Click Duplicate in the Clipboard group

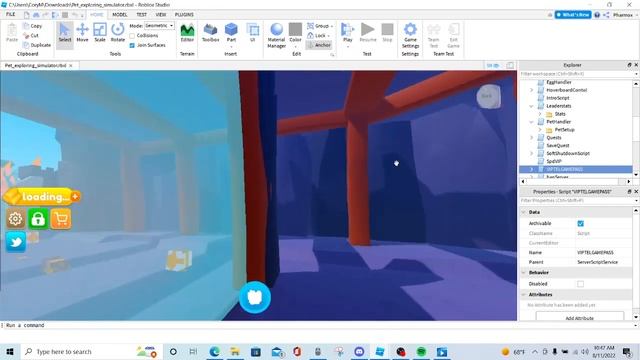(x=37, y=45)
